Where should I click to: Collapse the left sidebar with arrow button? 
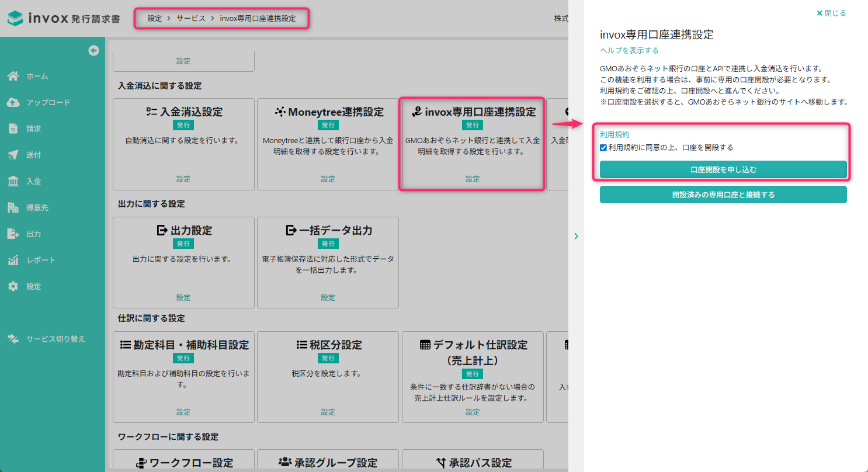[x=93, y=51]
